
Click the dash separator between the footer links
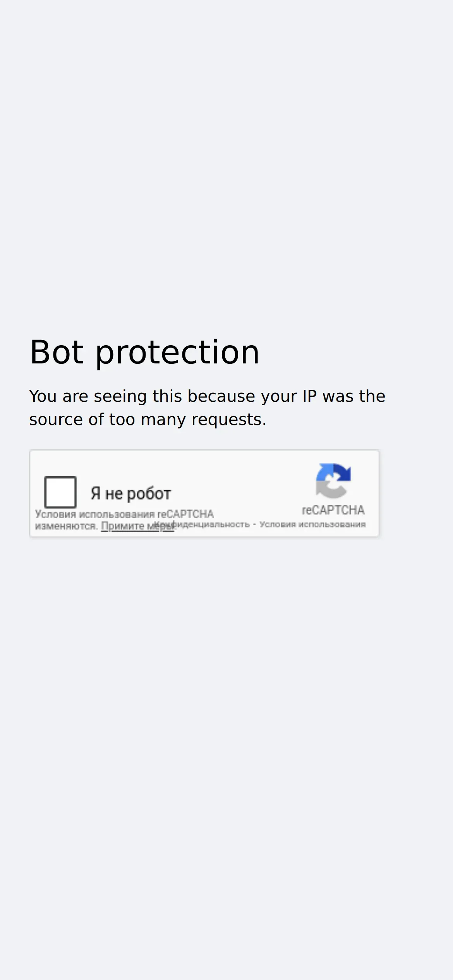coord(255,525)
